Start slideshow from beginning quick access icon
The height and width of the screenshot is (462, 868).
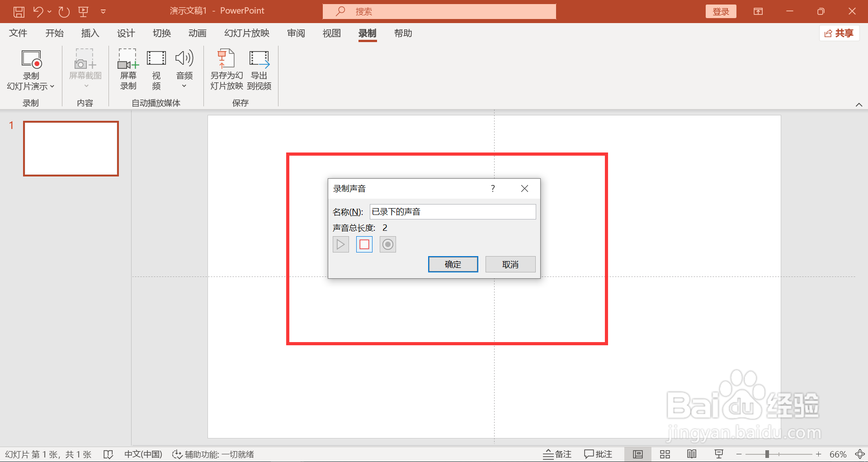[83, 11]
